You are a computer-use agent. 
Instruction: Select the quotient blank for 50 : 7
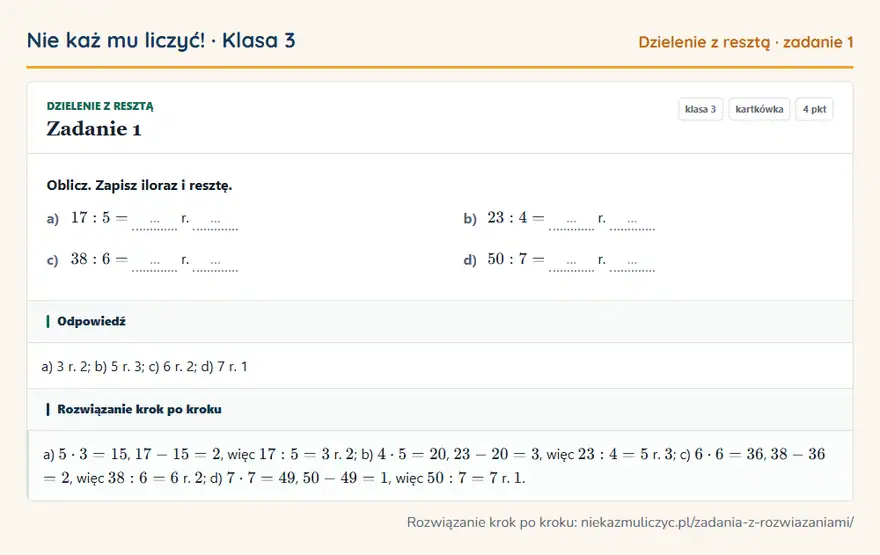coord(571,263)
